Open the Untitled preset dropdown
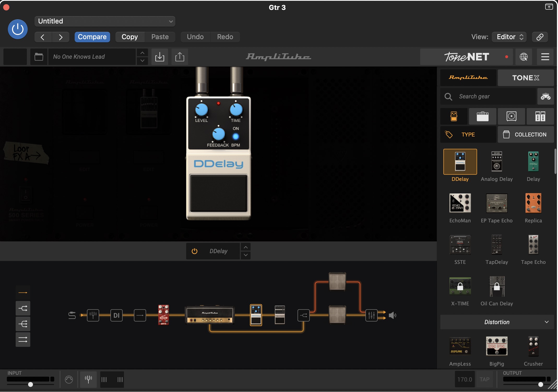The image size is (558, 392). [105, 21]
